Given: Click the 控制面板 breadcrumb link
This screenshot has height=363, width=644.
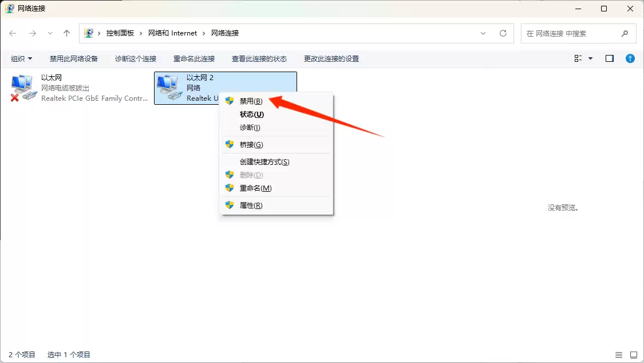Looking at the screenshot, I should 122,33.
